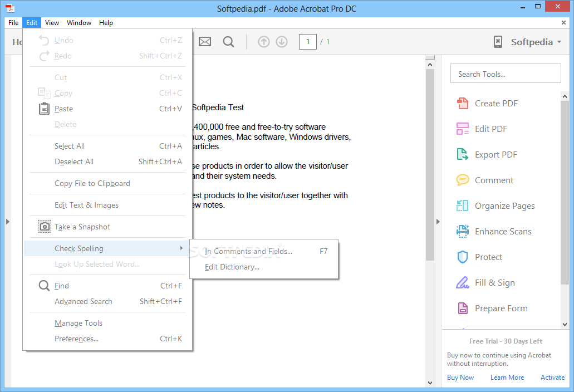This screenshot has height=392, width=574.
Task: Choose Copy File to Clipboard
Action: [107, 183]
